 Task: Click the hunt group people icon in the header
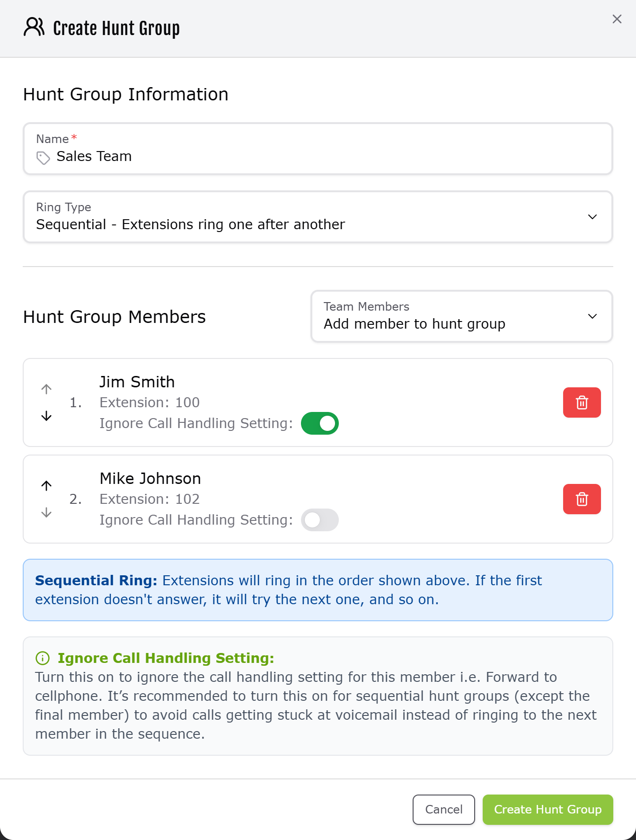[33, 27]
